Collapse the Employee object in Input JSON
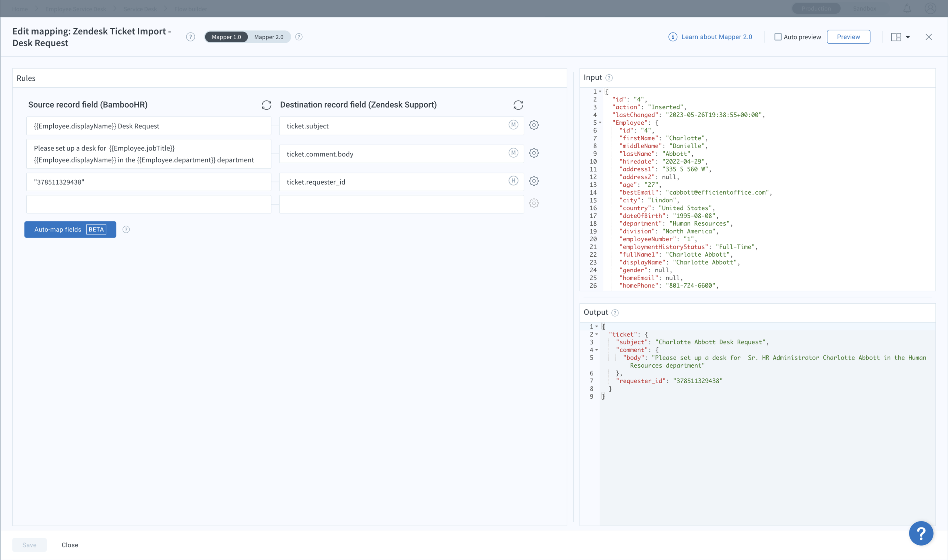Screen dimensions: 948x560 point(600,123)
